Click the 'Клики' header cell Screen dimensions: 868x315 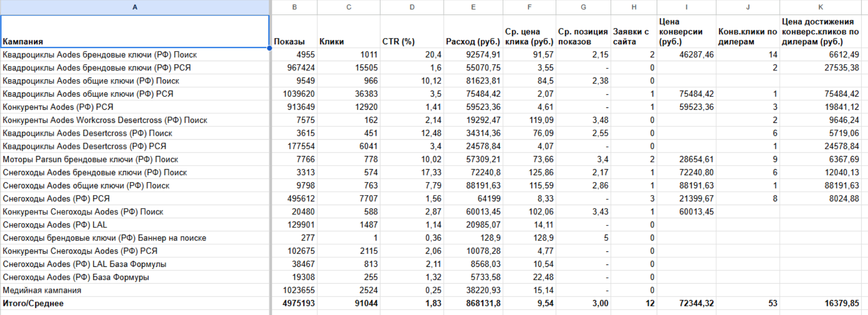coord(349,31)
